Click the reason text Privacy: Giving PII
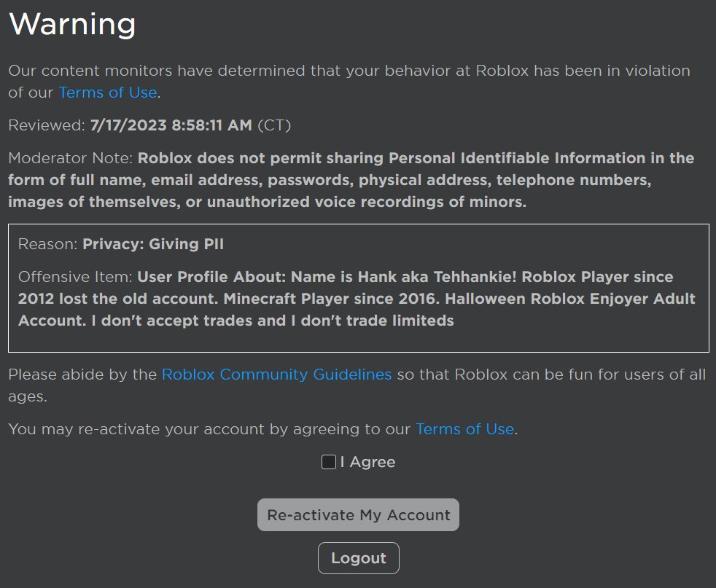This screenshot has width=716, height=588. pos(153,244)
